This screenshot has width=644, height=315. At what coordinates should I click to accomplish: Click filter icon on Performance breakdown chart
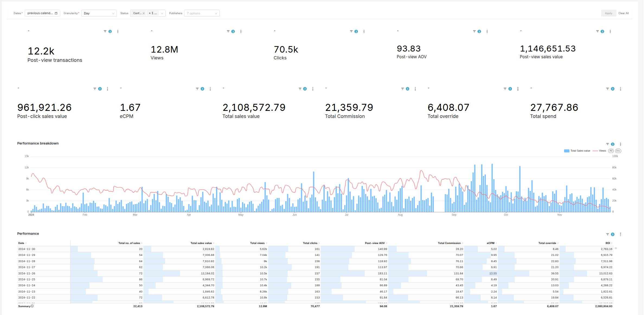click(x=607, y=144)
